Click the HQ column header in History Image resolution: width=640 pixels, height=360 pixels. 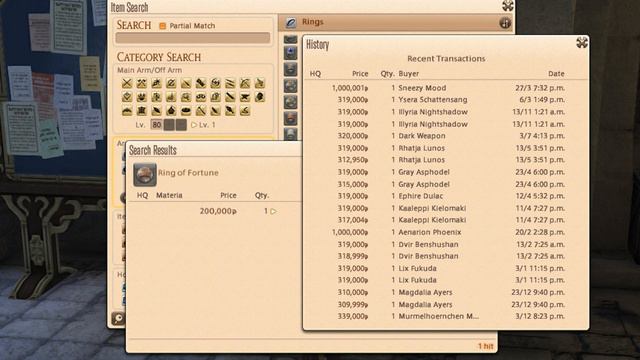coord(315,74)
